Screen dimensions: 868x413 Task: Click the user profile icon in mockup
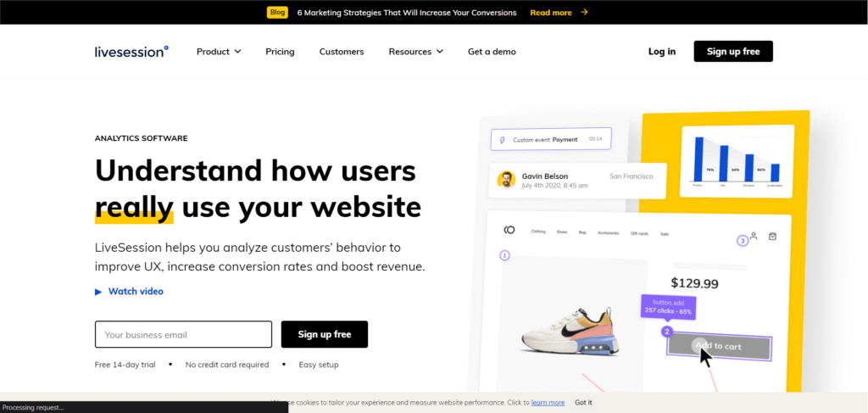754,237
